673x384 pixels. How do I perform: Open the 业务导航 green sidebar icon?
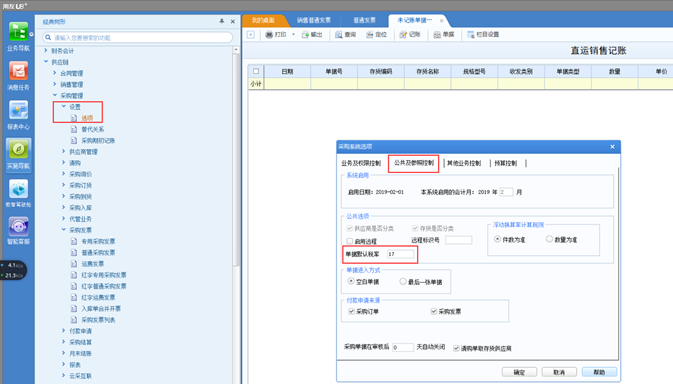pyautogui.click(x=18, y=32)
